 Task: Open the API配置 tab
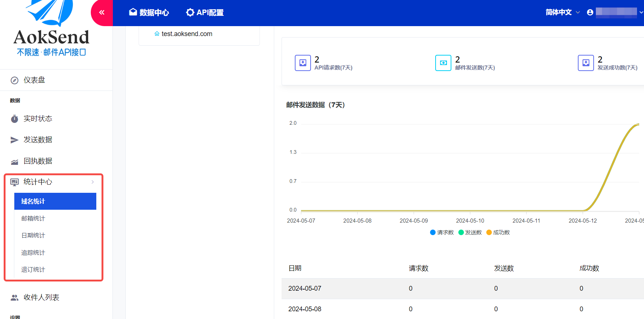coord(205,13)
